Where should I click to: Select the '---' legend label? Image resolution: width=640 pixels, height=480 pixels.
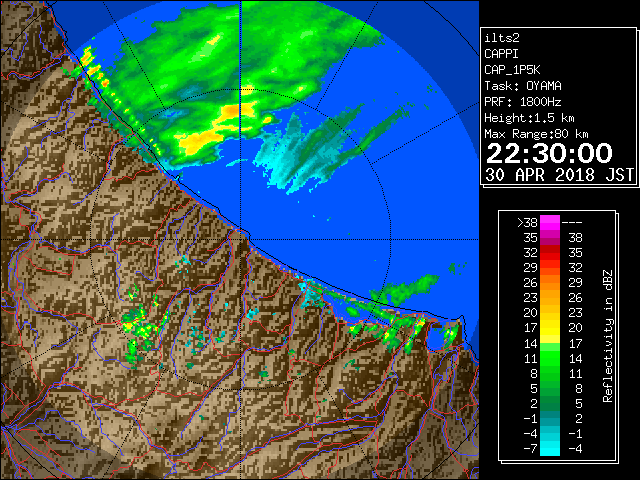(x=572, y=223)
